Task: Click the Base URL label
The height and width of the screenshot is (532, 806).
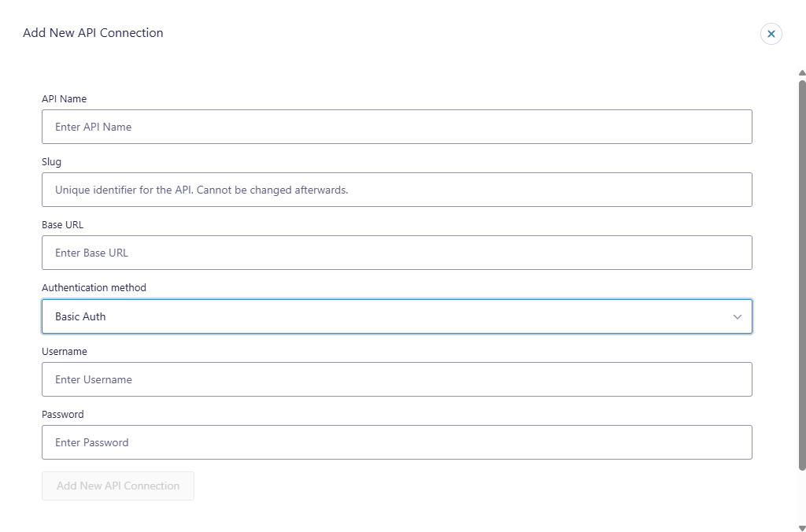Action: coord(62,224)
